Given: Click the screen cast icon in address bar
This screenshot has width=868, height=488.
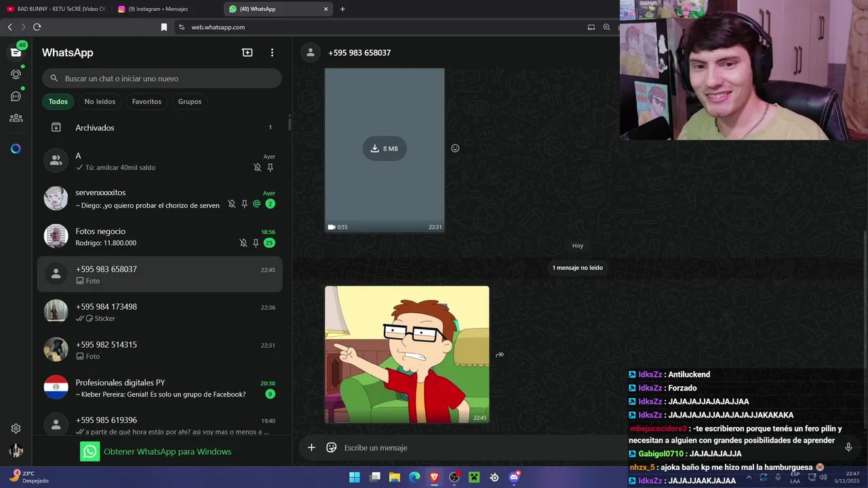Looking at the screenshot, I should pos(591,27).
